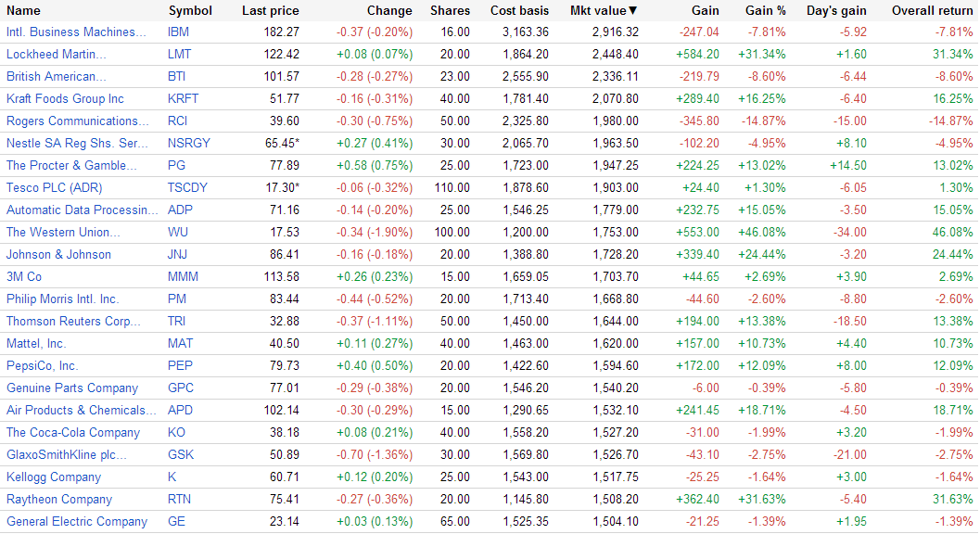Click the MMM ticker symbol
The width and height of the screenshot is (980, 534).
coord(184,277)
